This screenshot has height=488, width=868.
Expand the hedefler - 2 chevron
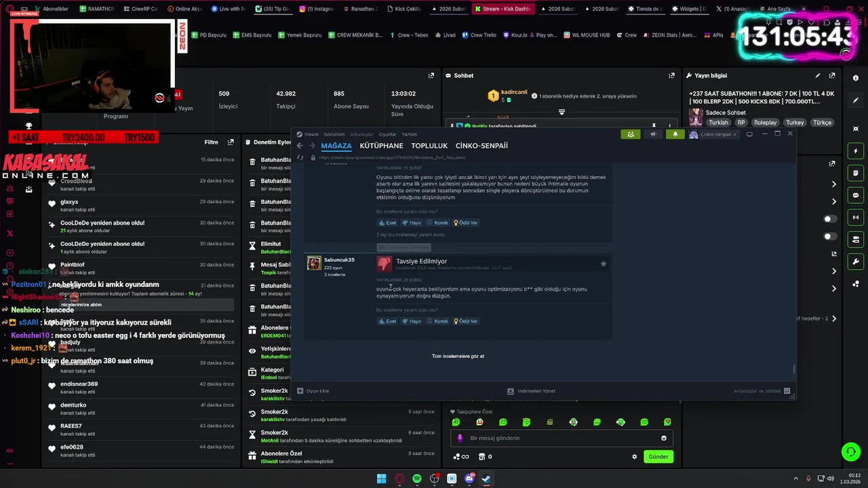(x=834, y=319)
